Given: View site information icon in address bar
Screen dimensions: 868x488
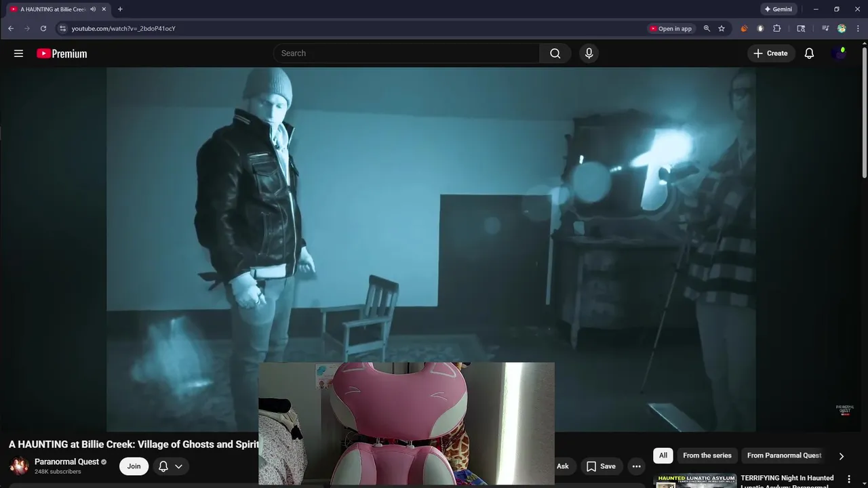Looking at the screenshot, I should click(x=62, y=28).
